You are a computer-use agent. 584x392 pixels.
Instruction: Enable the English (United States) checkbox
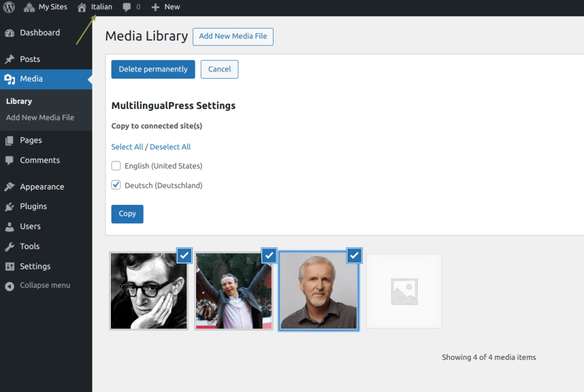tap(116, 166)
